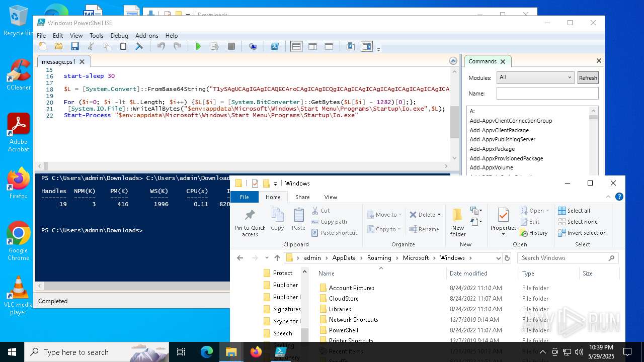This screenshot has height=362, width=644.
Task: Close the Commands add-on pane
Action: 599,61
